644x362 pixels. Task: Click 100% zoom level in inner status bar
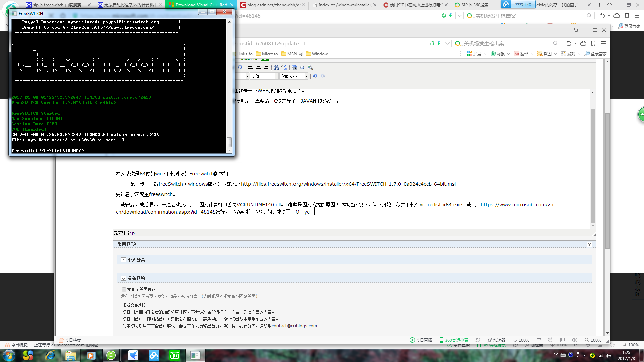click(593, 340)
